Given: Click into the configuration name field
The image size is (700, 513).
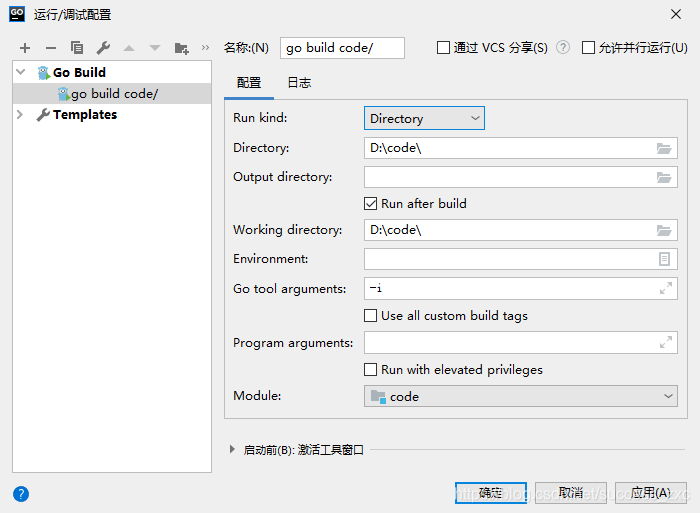Looking at the screenshot, I should (x=342, y=48).
